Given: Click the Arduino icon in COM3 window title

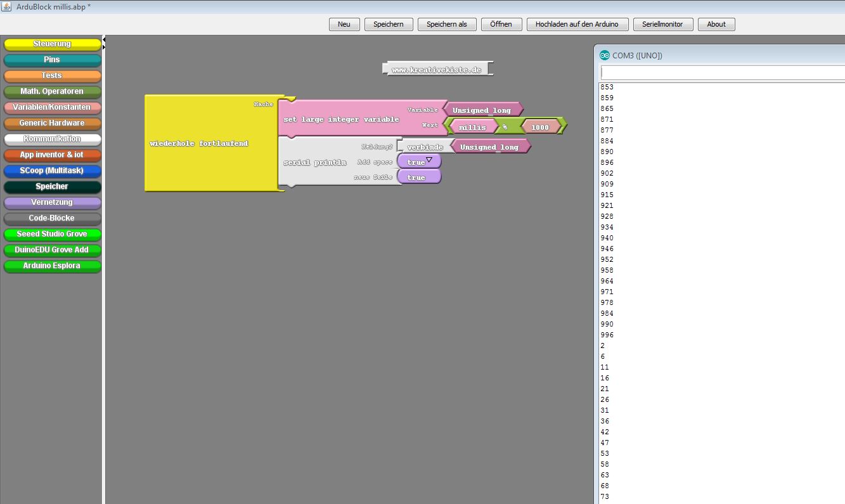Looking at the screenshot, I should tap(605, 55).
